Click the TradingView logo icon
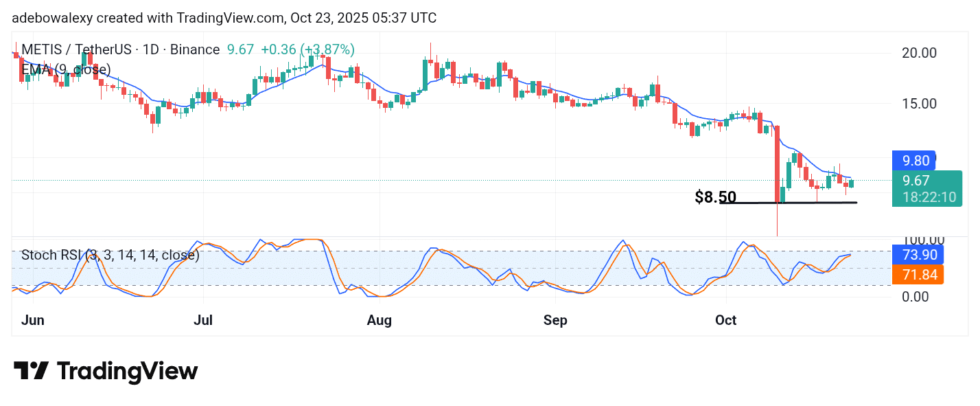Image resolution: width=980 pixels, height=406 pixels. pyautogui.click(x=31, y=372)
